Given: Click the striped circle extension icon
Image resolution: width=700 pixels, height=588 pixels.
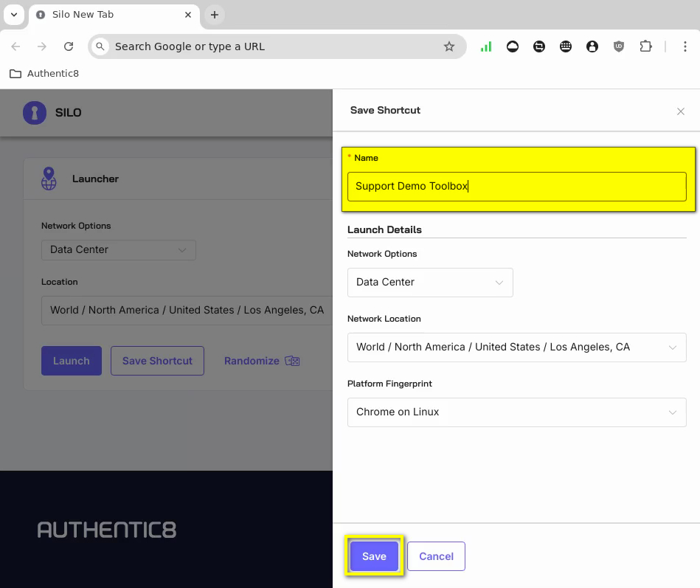Looking at the screenshot, I should [x=539, y=46].
